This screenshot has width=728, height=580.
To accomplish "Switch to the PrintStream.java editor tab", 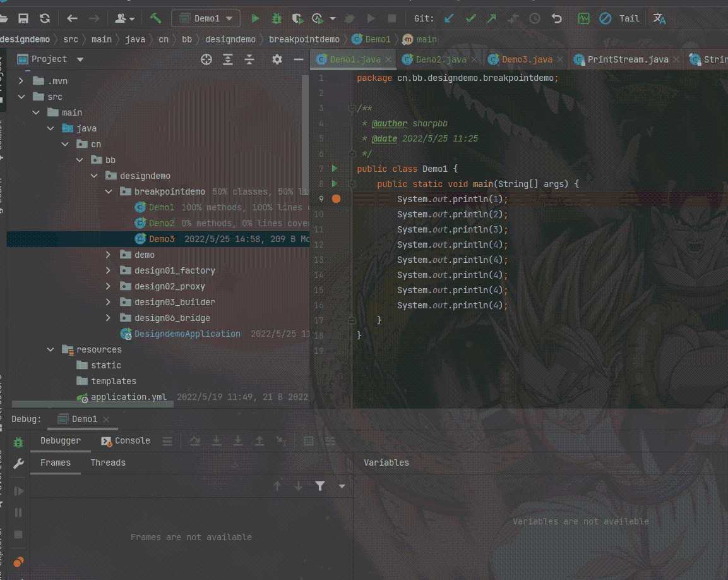I will pyautogui.click(x=627, y=59).
